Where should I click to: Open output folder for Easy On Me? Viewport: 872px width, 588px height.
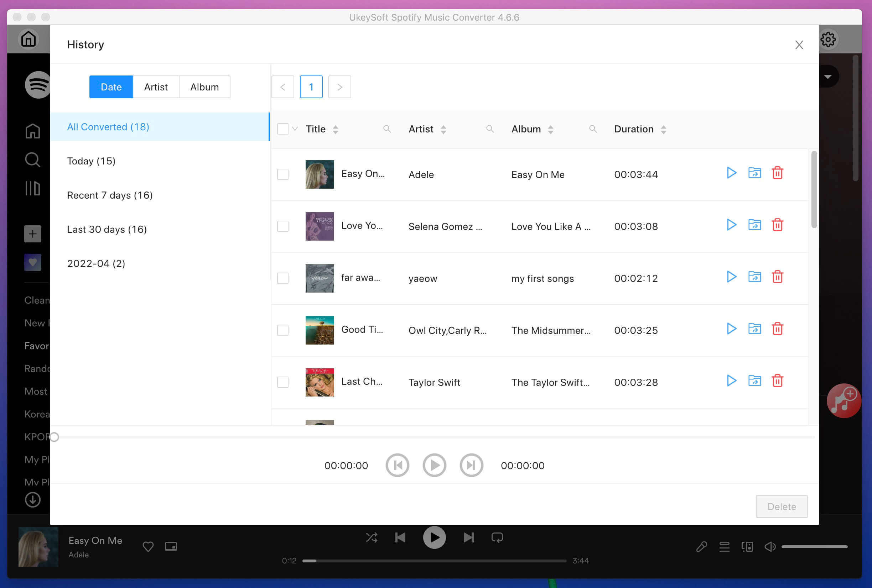click(754, 173)
